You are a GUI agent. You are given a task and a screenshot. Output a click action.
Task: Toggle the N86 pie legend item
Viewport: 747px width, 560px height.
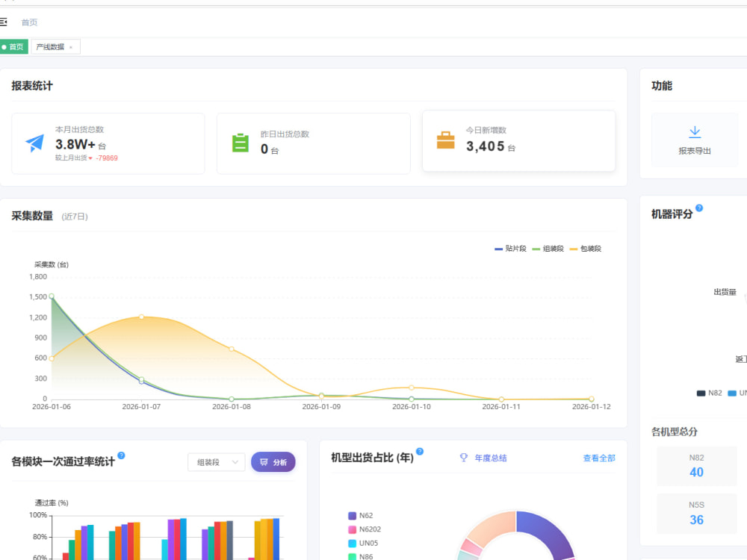pos(361,557)
